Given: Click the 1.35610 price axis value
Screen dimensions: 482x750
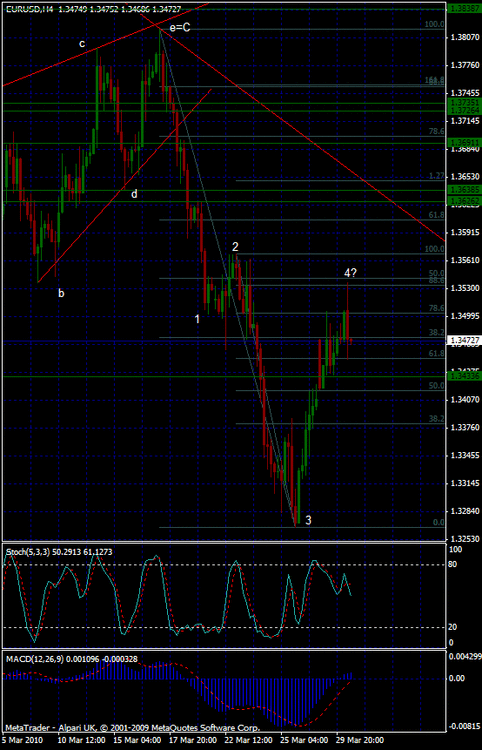Looking at the screenshot, I should coord(465,261).
